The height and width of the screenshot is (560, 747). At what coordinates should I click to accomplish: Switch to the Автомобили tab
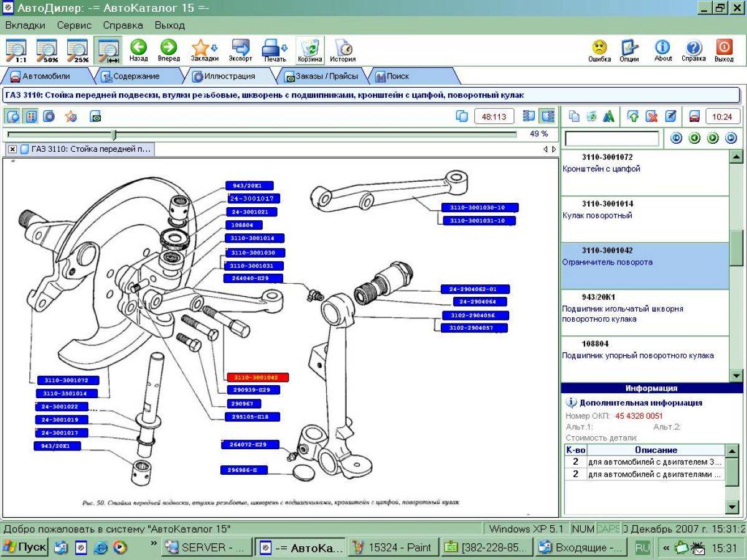pyautogui.click(x=45, y=77)
